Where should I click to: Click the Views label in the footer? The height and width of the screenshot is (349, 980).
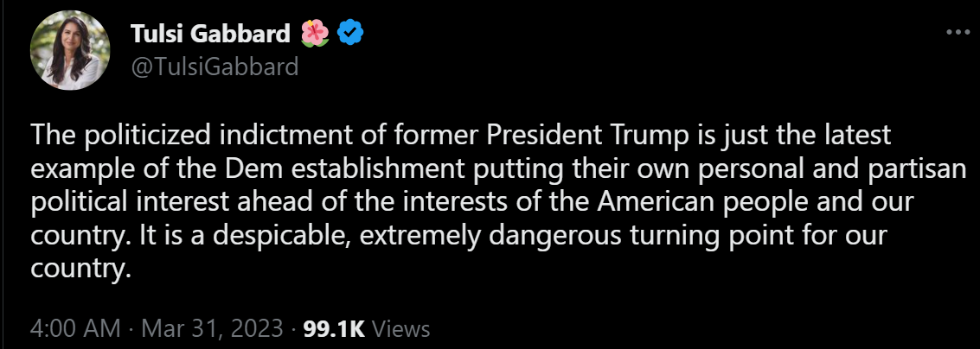(401, 328)
